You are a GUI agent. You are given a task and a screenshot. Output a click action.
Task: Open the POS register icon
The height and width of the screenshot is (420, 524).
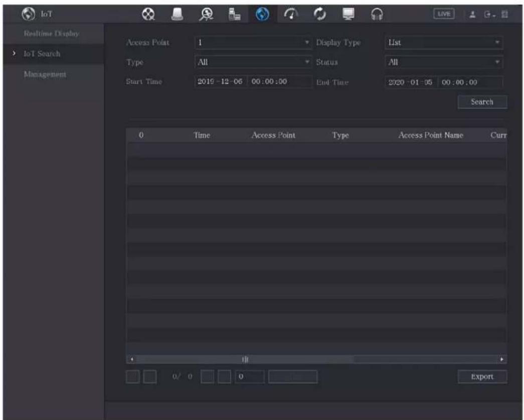point(234,14)
